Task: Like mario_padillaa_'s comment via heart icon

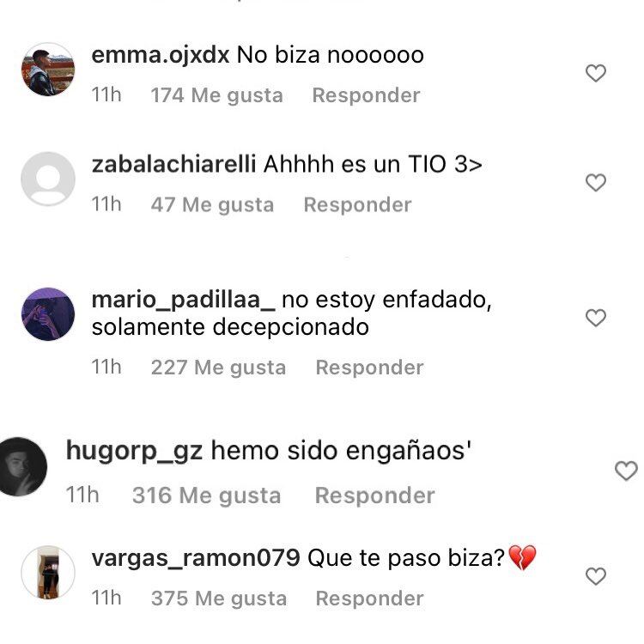Action: click(x=596, y=318)
